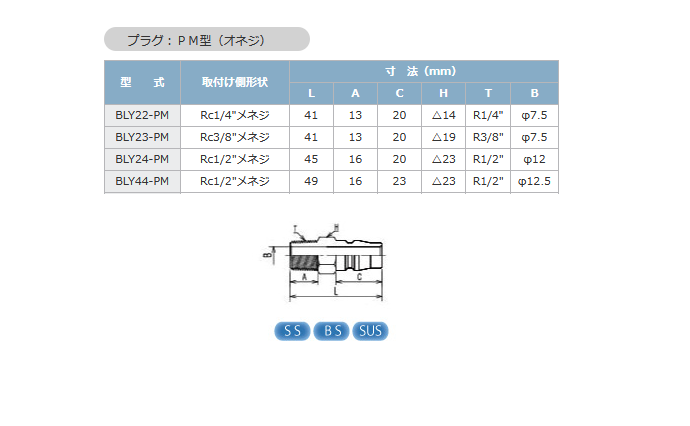This screenshot has height=426, width=690.
Task: Click the SS material badge
Action: 292,331
